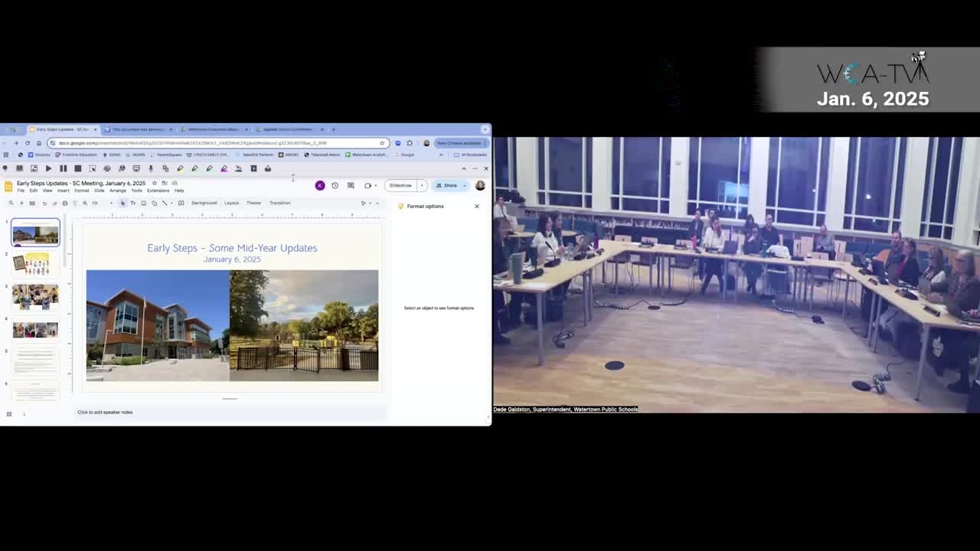This screenshot has height=551, width=980.
Task: Click the print icon in Slides toolbar
Action: pyautogui.click(x=64, y=203)
